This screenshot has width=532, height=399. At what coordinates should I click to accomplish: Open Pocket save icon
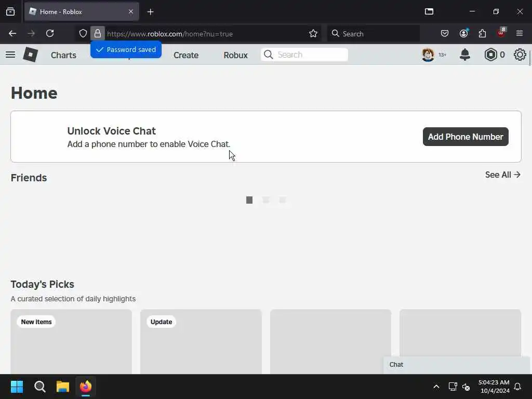pyautogui.click(x=445, y=33)
